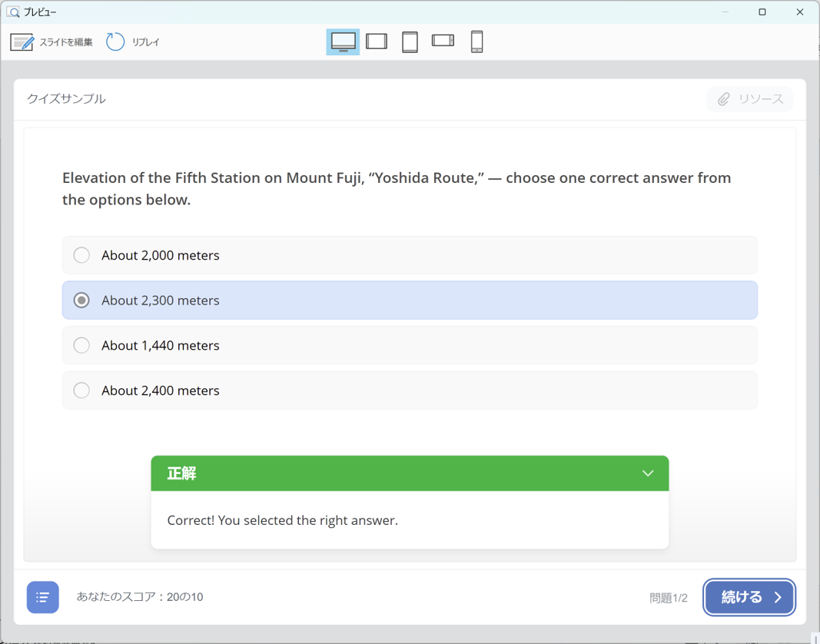Click the リプレイ text label

coord(145,42)
